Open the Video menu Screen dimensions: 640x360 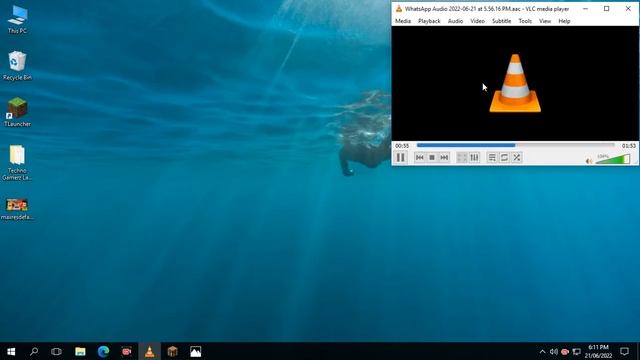[x=477, y=21]
